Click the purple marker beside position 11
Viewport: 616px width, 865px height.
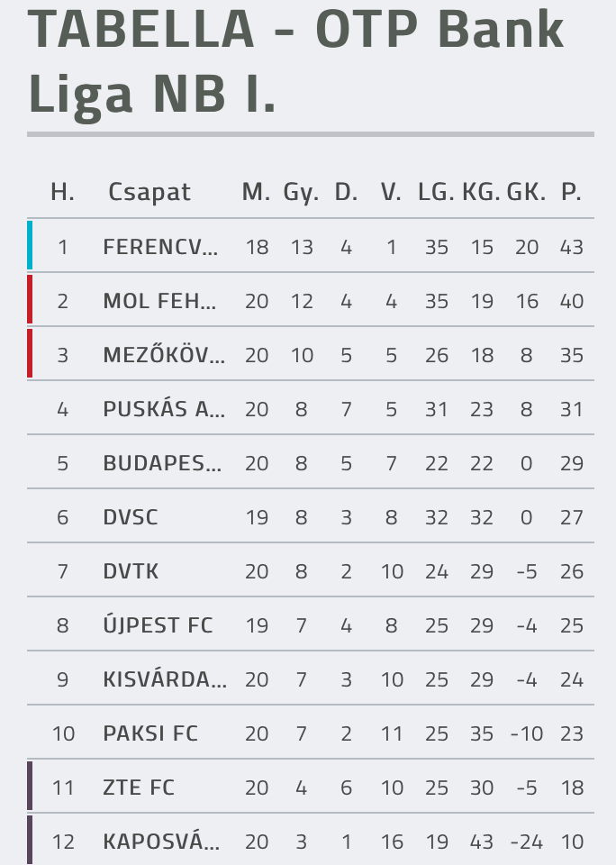pos(30,786)
